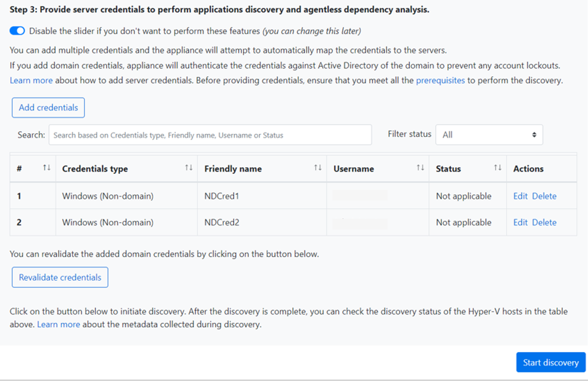Click Revalidate credentials button
Viewport: 588px width, 389px height.
coord(60,277)
